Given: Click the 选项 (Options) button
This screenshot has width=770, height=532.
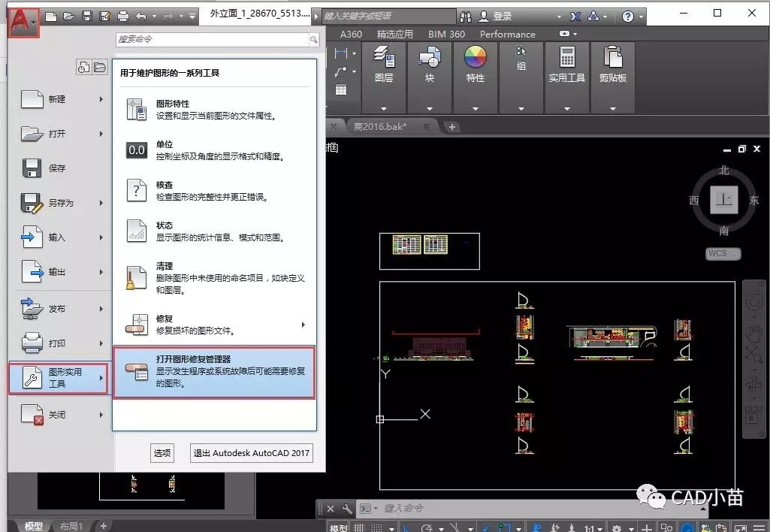Looking at the screenshot, I should tap(161, 452).
